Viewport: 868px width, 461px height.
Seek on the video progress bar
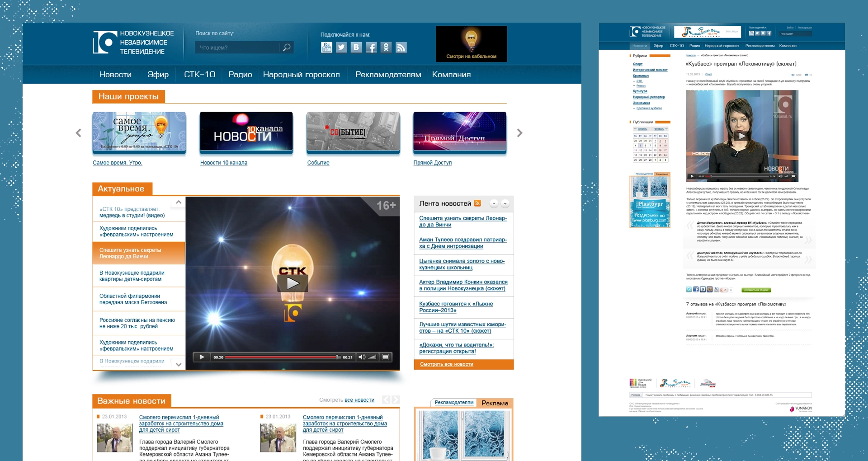282,357
